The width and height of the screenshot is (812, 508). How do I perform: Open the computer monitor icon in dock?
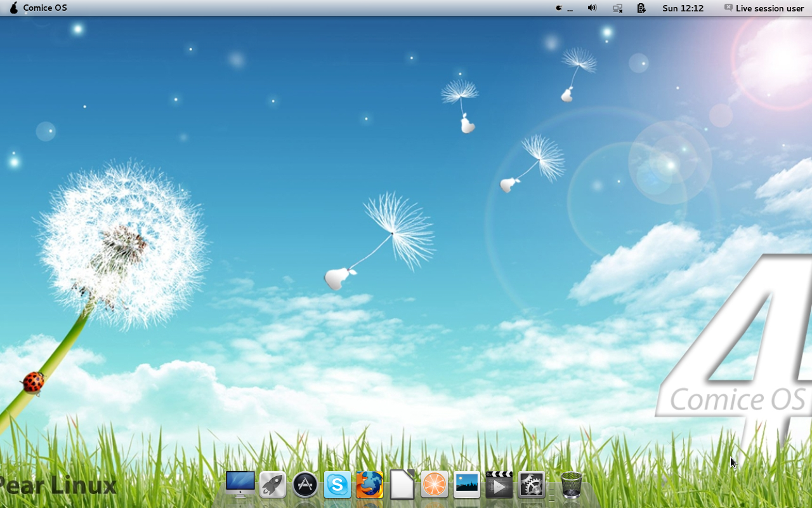click(x=240, y=484)
